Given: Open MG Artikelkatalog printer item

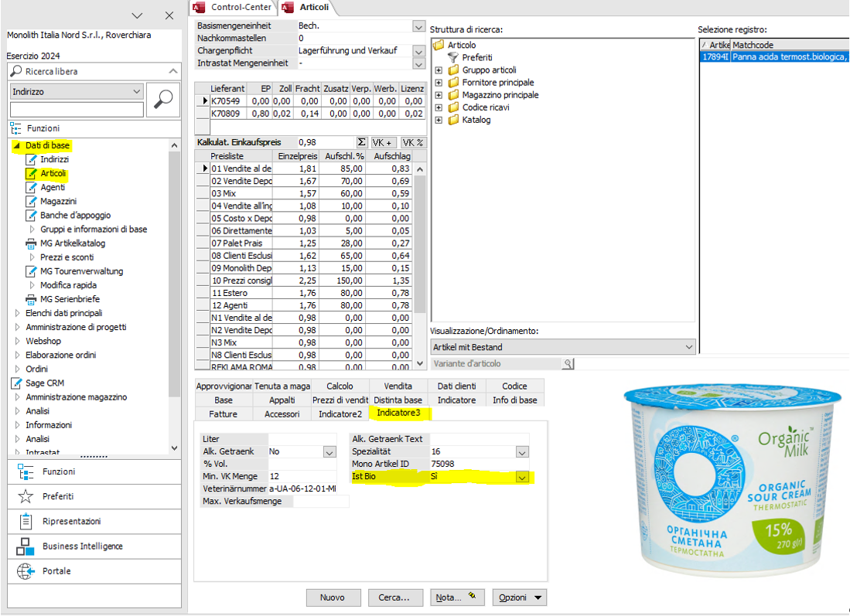Looking at the screenshot, I should 73,243.
